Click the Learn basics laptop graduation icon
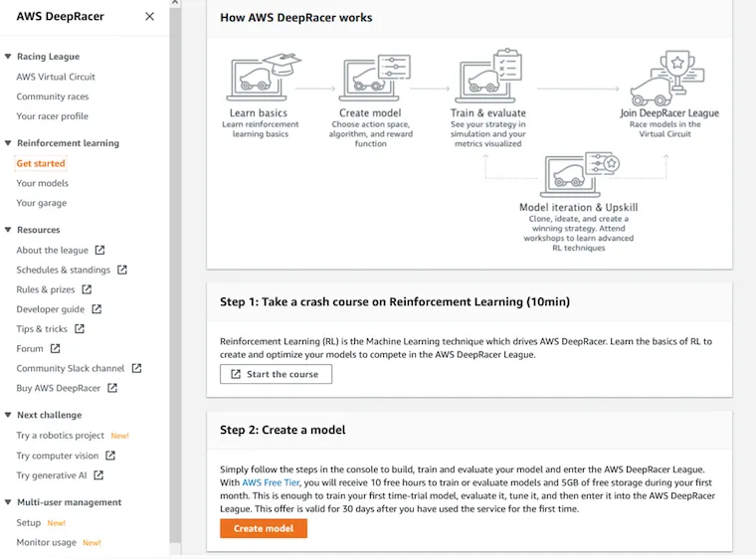756x559 pixels. point(264,77)
